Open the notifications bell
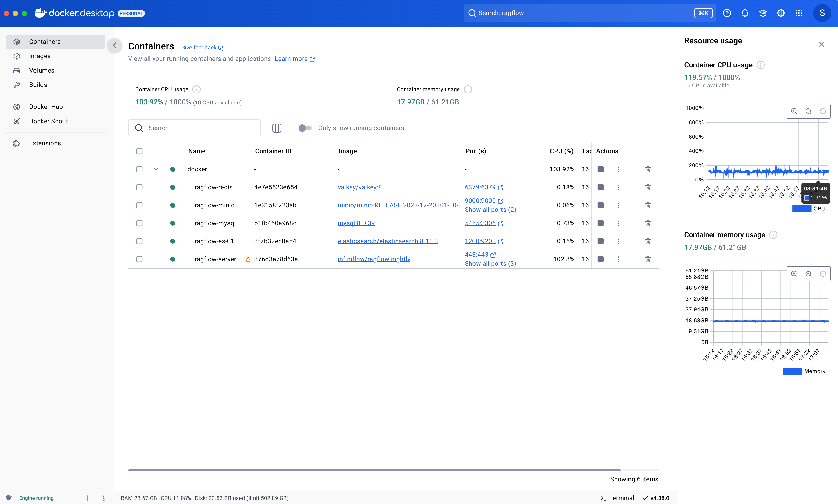 [x=744, y=13]
